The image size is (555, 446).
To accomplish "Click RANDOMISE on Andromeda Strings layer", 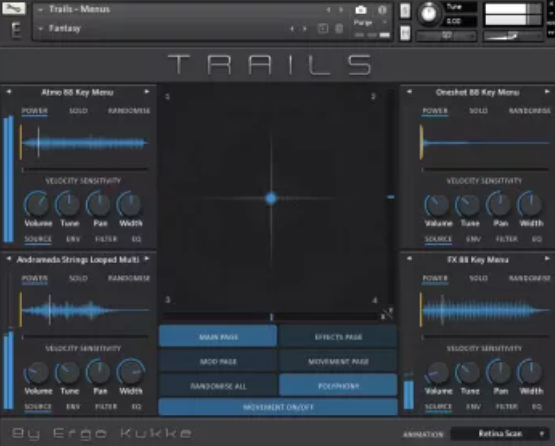I will (129, 278).
